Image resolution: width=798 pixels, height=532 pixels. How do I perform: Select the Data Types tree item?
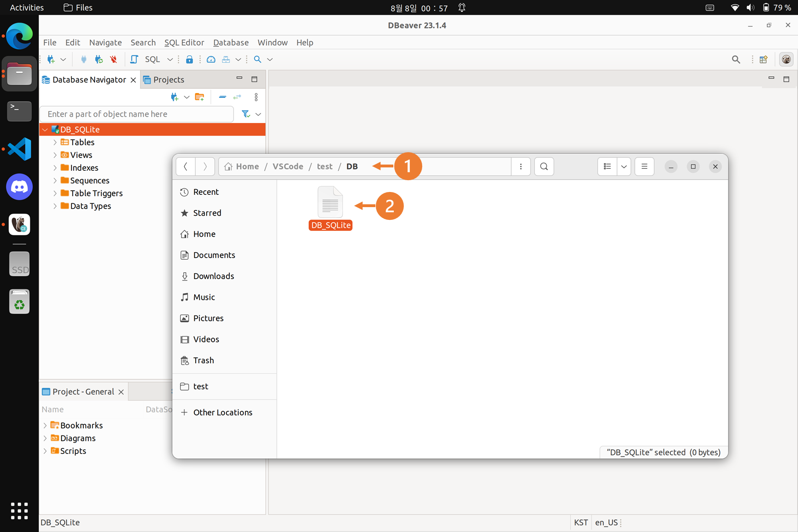[x=90, y=206]
